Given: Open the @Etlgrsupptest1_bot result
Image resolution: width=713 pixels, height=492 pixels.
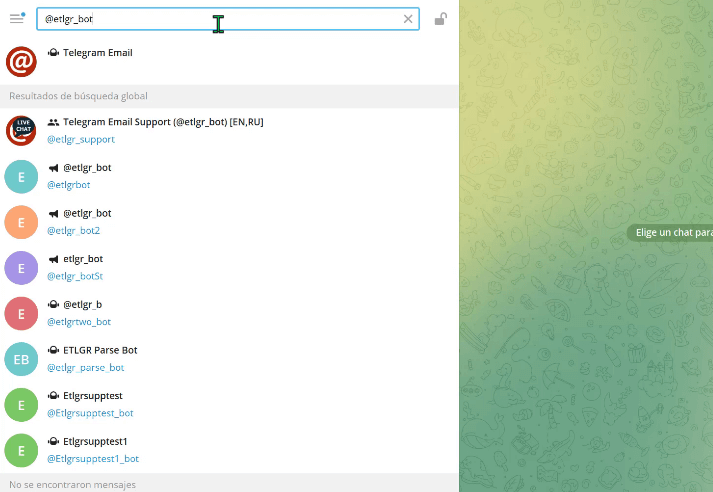Looking at the screenshot, I should [229, 450].
